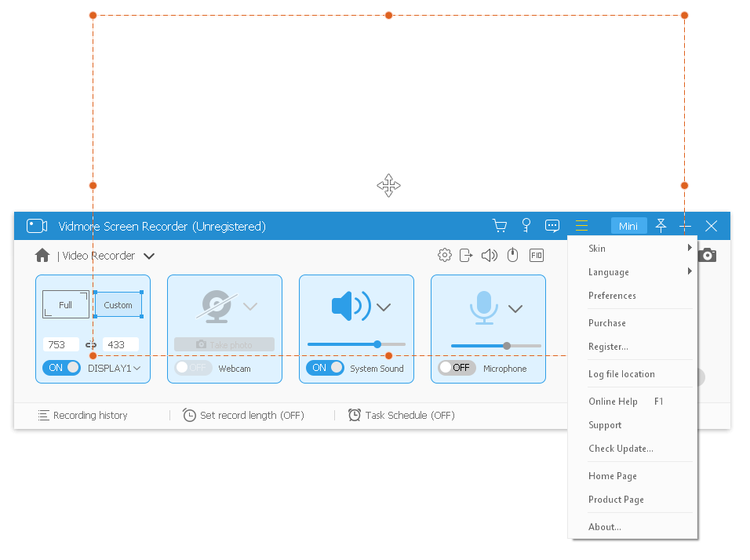Click the width field showing 753

pos(61,344)
